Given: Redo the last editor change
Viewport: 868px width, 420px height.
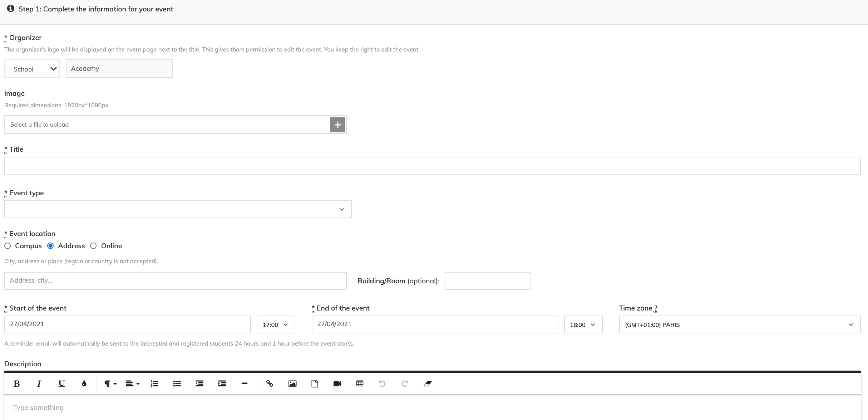Looking at the screenshot, I should pyautogui.click(x=405, y=384).
